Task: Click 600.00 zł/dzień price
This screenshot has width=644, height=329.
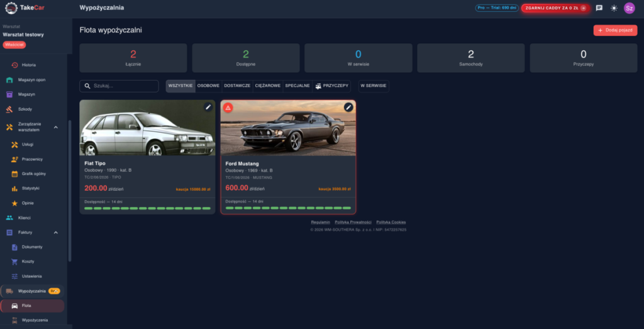Action: [x=245, y=188]
